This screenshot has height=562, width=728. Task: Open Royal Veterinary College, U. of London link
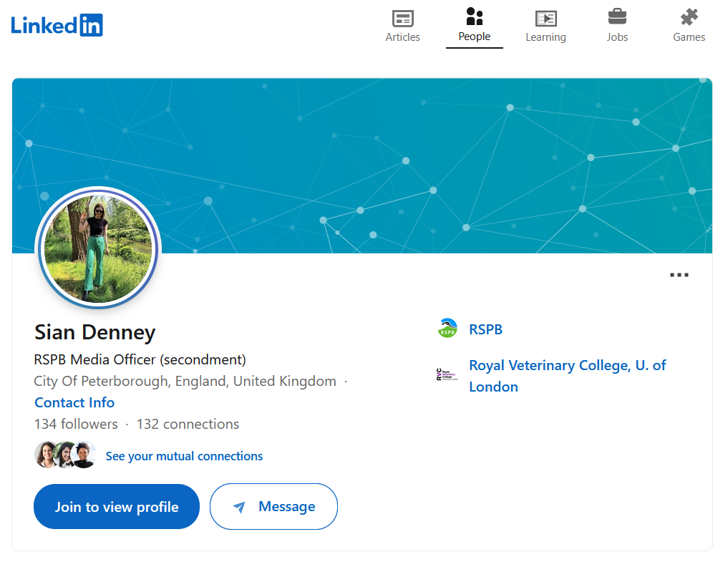tap(568, 376)
